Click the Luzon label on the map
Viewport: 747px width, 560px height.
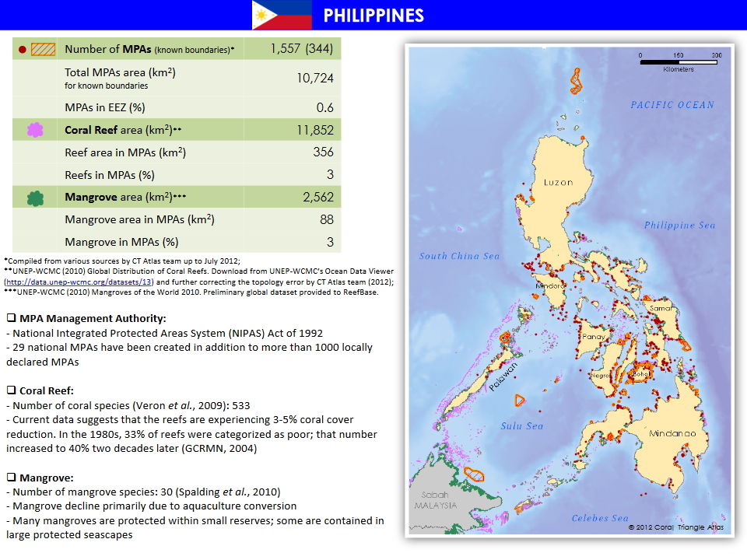click(x=558, y=183)
